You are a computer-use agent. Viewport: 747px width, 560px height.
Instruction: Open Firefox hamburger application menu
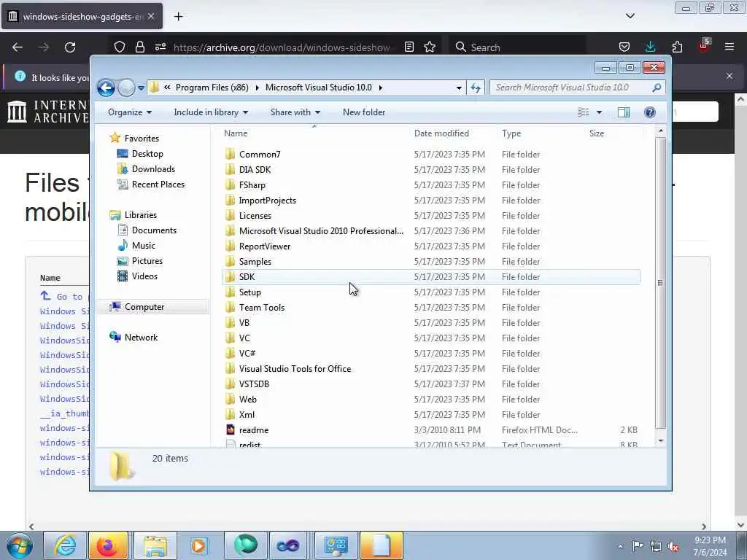pyautogui.click(x=729, y=47)
